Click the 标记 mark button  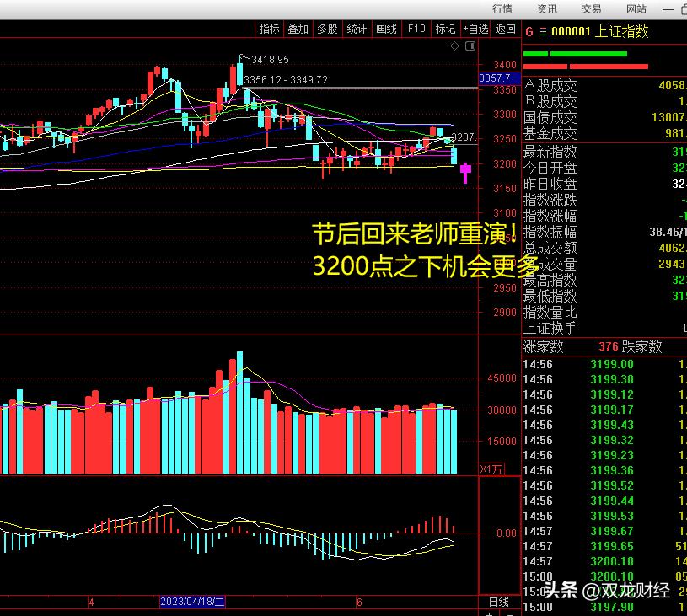click(x=446, y=29)
